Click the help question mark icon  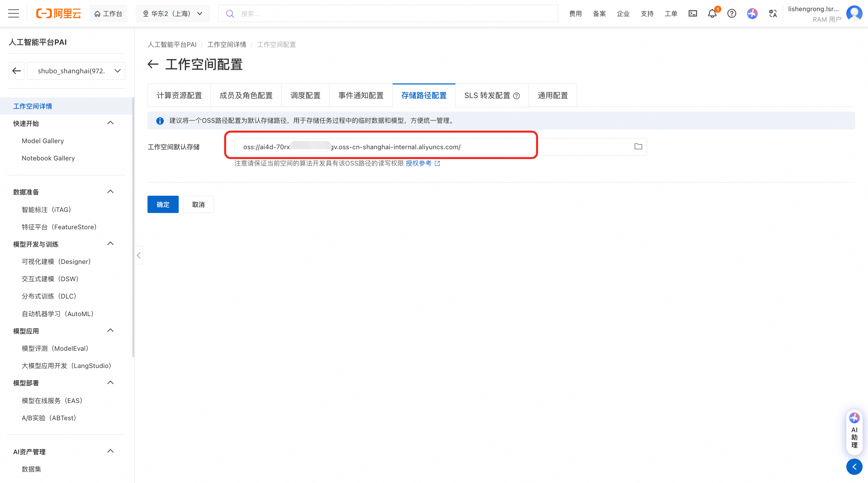click(x=732, y=14)
